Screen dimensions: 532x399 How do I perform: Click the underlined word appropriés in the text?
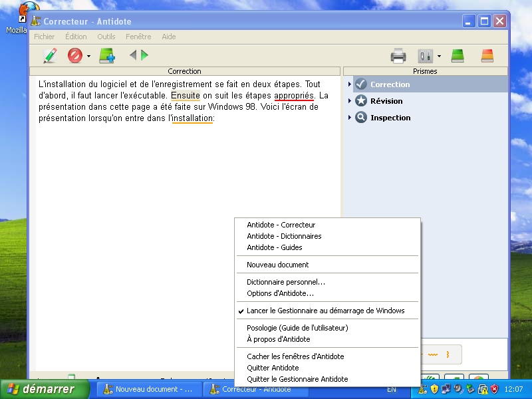pos(293,95)
